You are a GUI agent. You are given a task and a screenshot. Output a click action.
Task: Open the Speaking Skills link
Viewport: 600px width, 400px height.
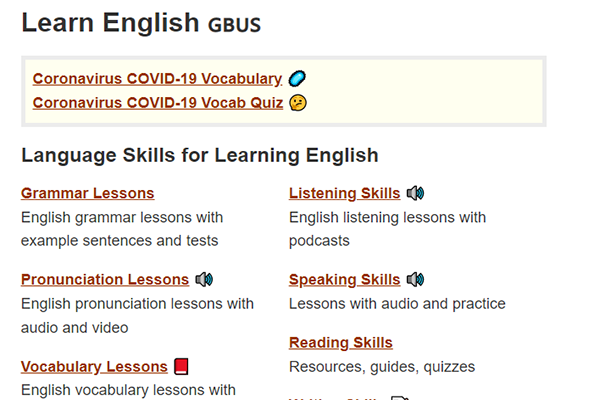coord(344,280)
